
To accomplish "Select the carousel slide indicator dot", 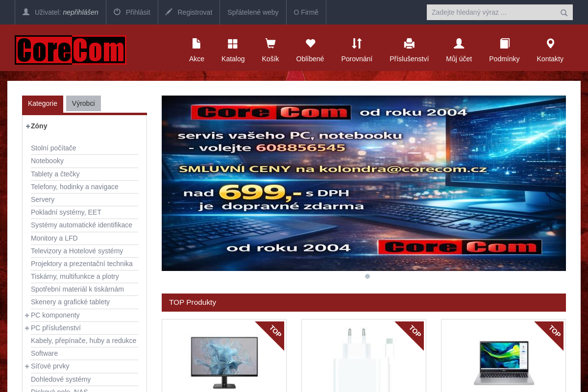I will click(x=367, y=276).
